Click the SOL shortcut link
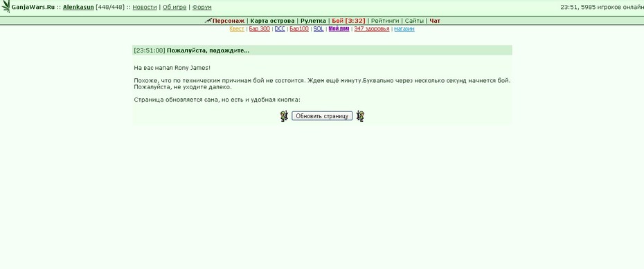This screenshot has height=269, width=644. point(319,29)
